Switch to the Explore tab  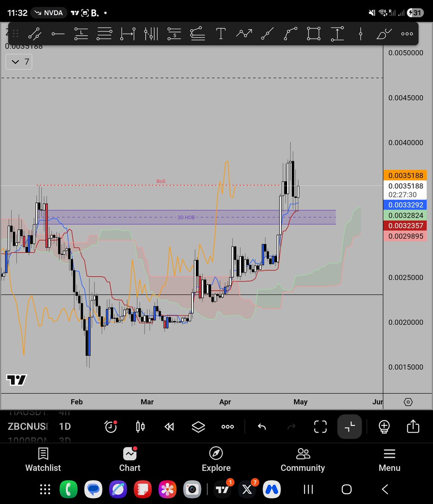[x=216, y=460]
